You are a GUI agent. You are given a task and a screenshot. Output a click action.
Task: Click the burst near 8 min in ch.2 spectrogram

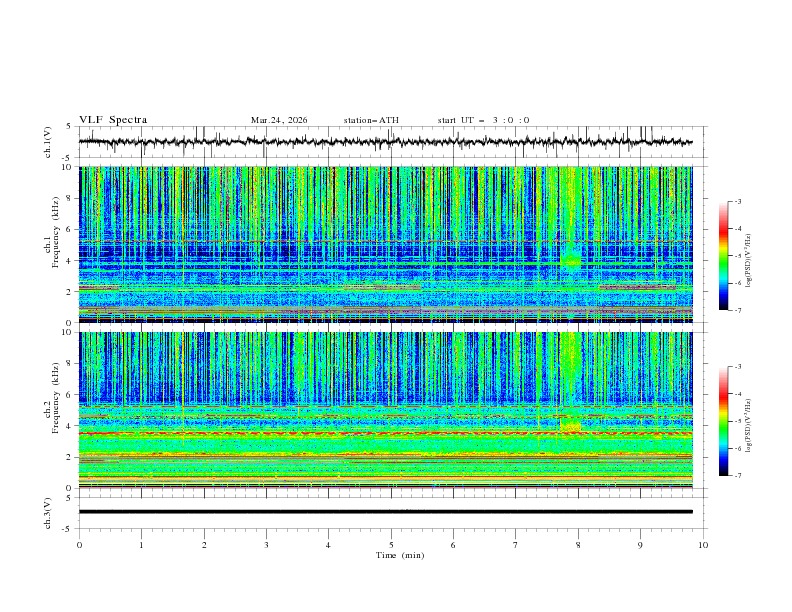coord(571,422)
